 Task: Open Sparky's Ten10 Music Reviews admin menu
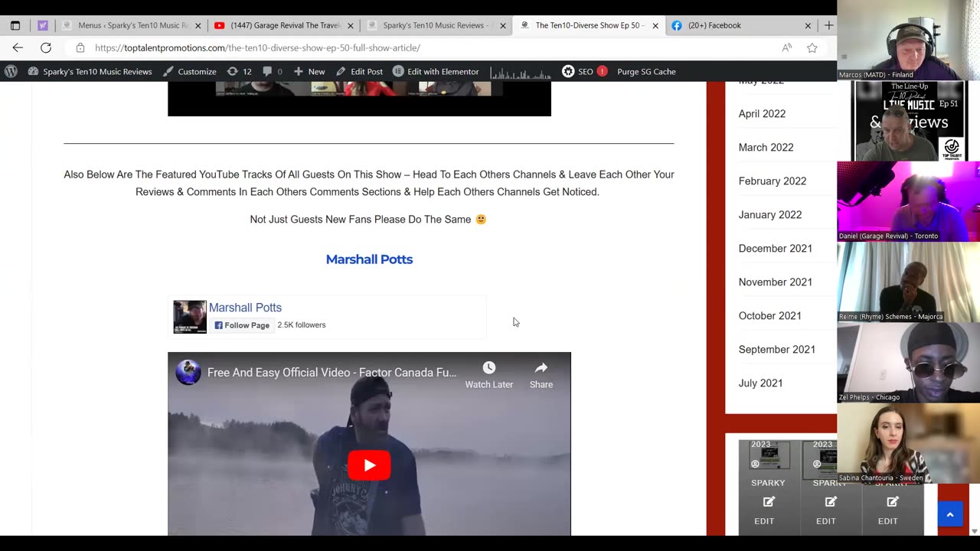[90, 71]
